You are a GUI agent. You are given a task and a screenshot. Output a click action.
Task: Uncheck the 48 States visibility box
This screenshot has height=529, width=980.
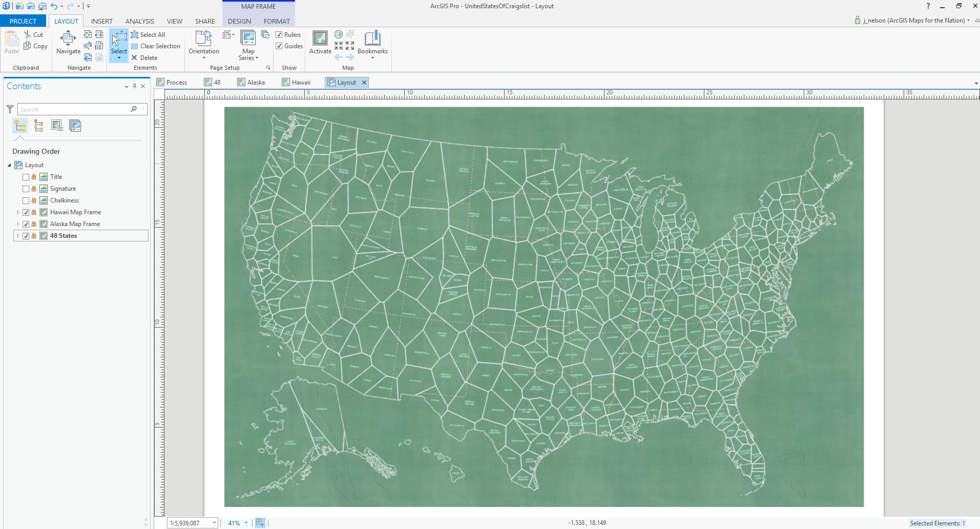click(26, 236)
